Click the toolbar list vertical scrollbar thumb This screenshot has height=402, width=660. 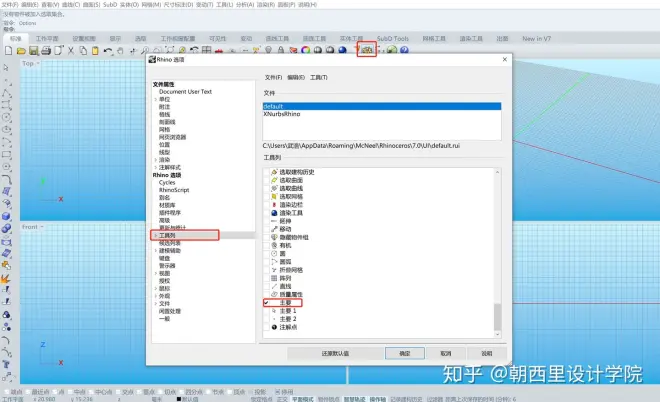497,317
